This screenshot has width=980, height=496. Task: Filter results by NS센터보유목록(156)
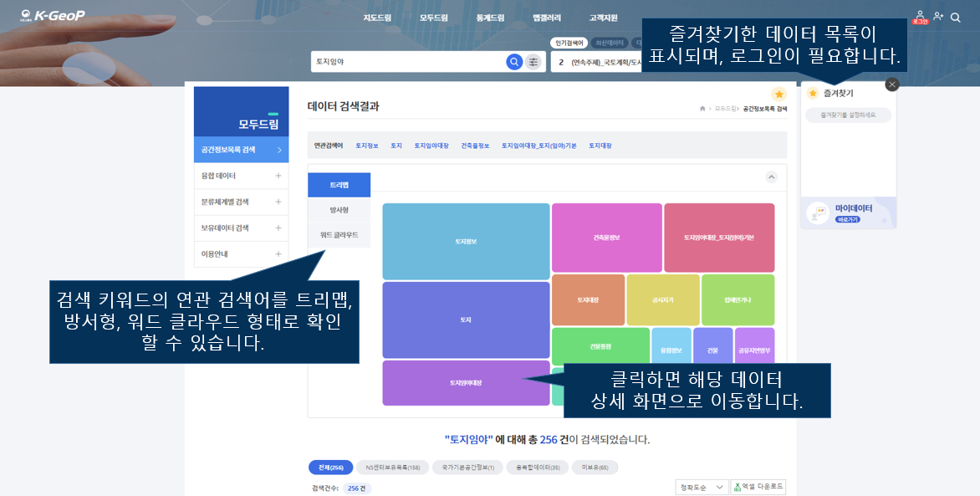(x=393, y=468)
